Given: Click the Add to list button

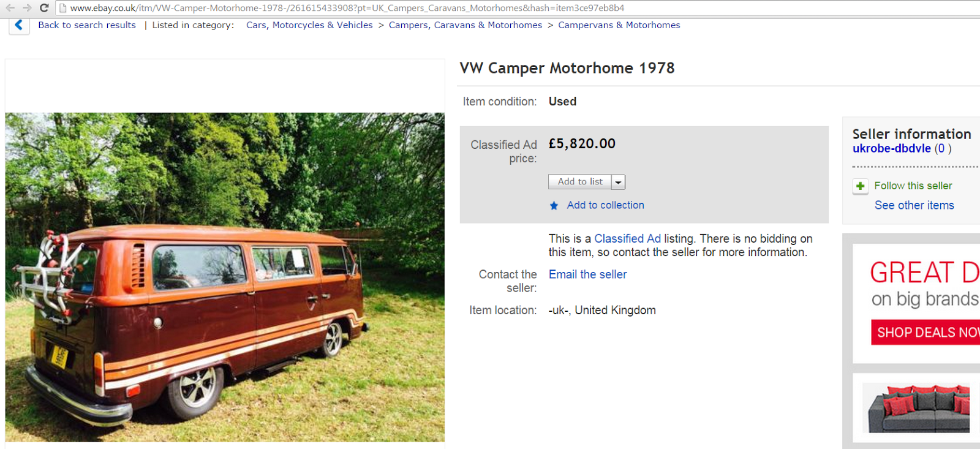Looking at the screenshot, I should pos(580,182).
